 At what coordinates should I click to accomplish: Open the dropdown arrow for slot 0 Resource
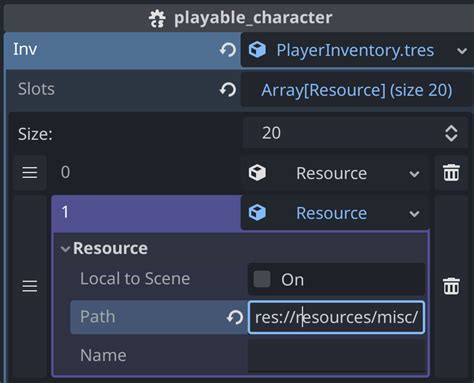(x=414, y=174)
